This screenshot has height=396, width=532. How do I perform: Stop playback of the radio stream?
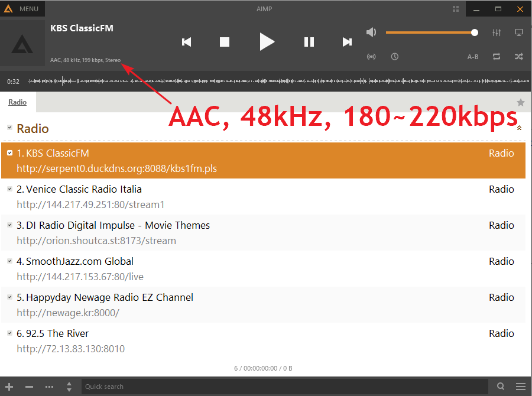pos(225,41)
